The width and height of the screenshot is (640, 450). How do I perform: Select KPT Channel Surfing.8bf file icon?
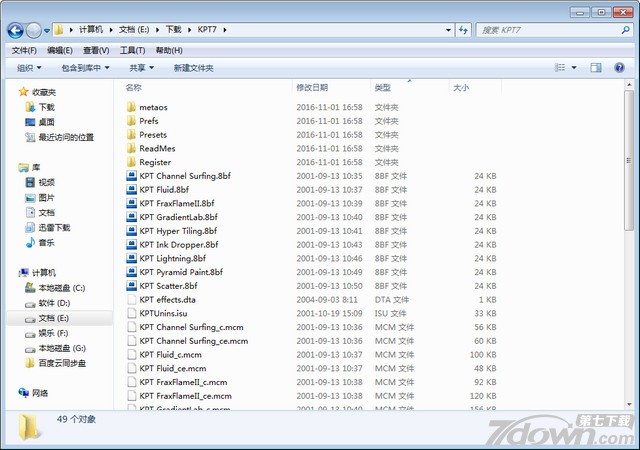pos(131,176)
